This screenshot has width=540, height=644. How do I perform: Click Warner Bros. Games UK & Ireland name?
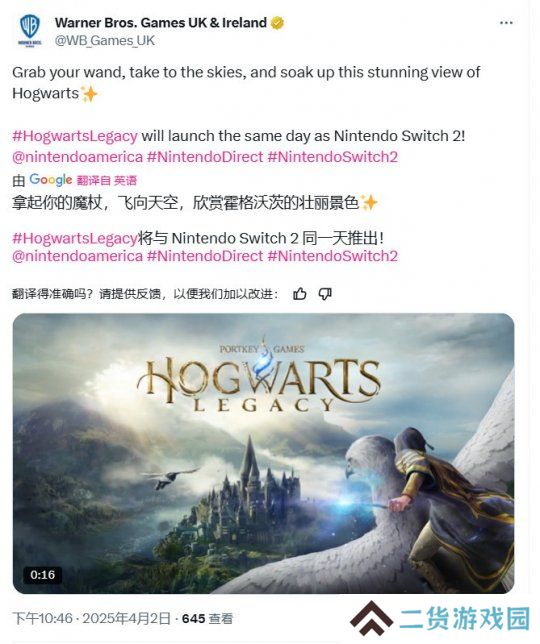point(161,23)
